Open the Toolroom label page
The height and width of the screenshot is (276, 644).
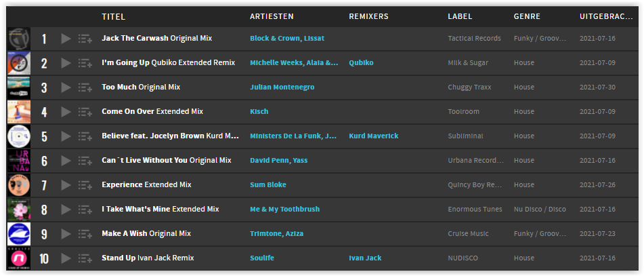point(463,111)
